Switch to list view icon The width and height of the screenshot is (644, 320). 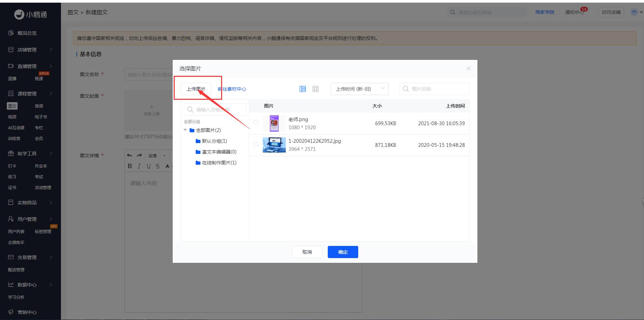[303, 89]
